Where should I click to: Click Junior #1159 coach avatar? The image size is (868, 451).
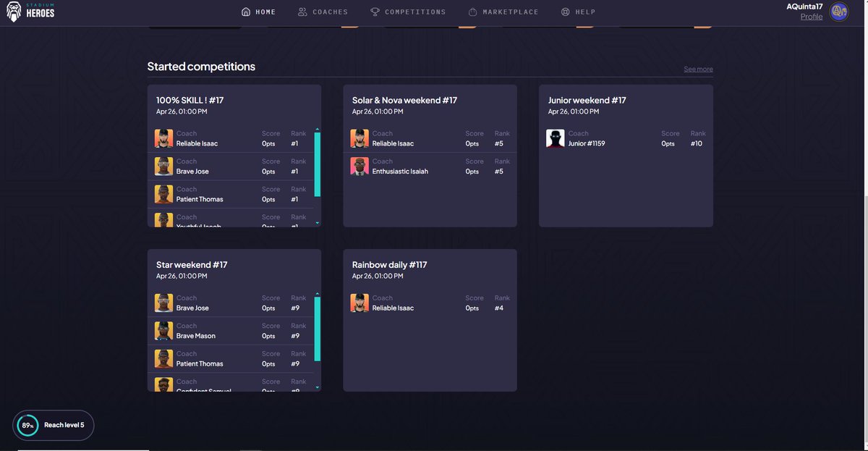tap(556, 138)
